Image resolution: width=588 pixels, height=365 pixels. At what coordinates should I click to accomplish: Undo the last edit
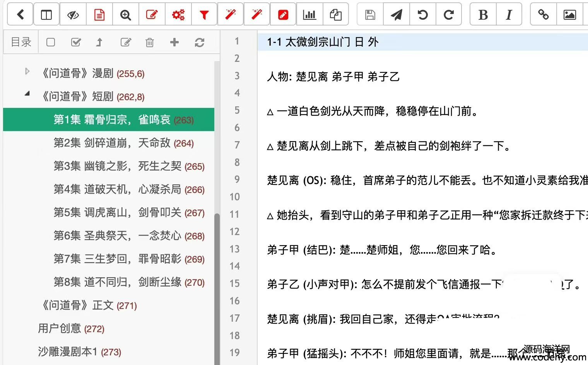coord(422,15)
